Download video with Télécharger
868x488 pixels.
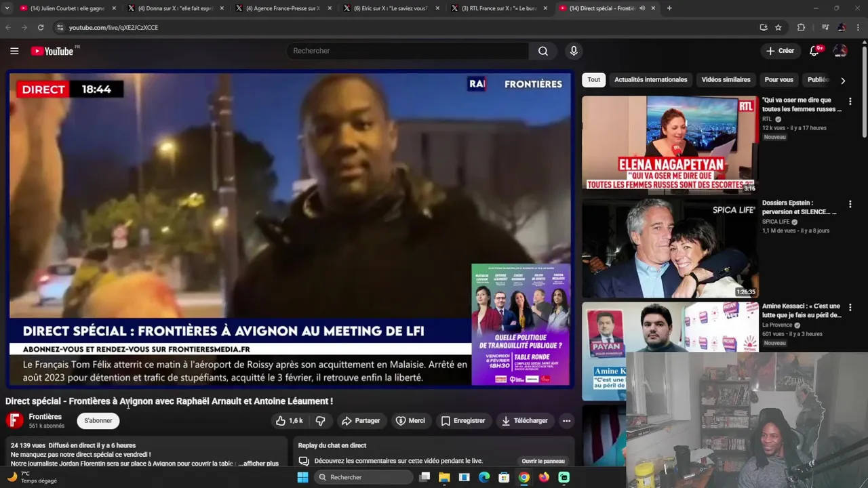click(x=524, y=421)
